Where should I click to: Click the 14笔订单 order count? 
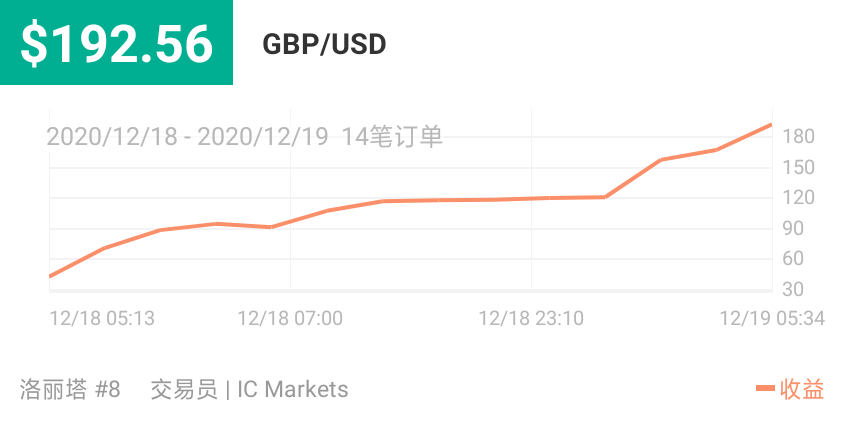392,137
